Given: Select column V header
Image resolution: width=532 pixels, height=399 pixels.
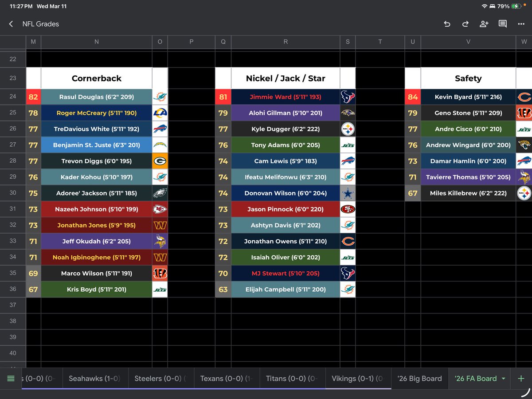Looking at the screenshot, I should (x=468, y=42).
